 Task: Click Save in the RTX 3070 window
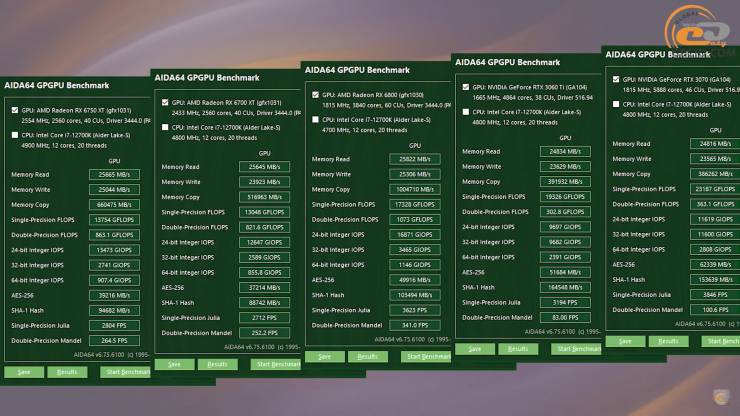625,341
